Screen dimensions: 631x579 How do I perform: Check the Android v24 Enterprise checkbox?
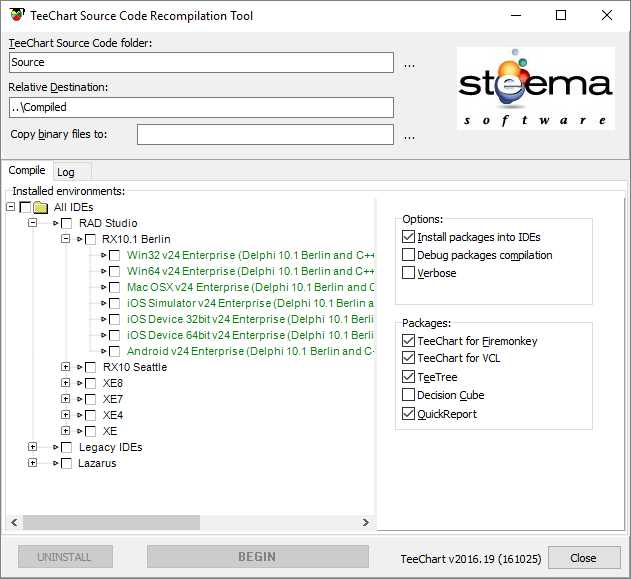[114, 351]
